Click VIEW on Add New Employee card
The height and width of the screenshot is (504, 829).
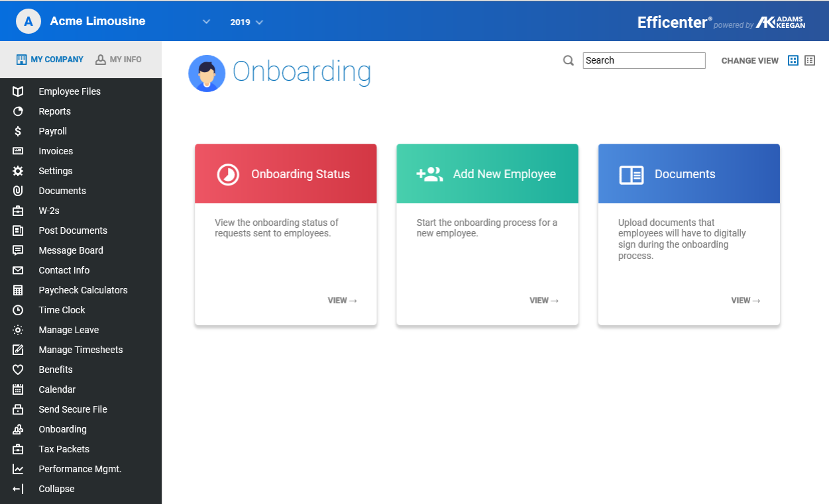(544, 301)
